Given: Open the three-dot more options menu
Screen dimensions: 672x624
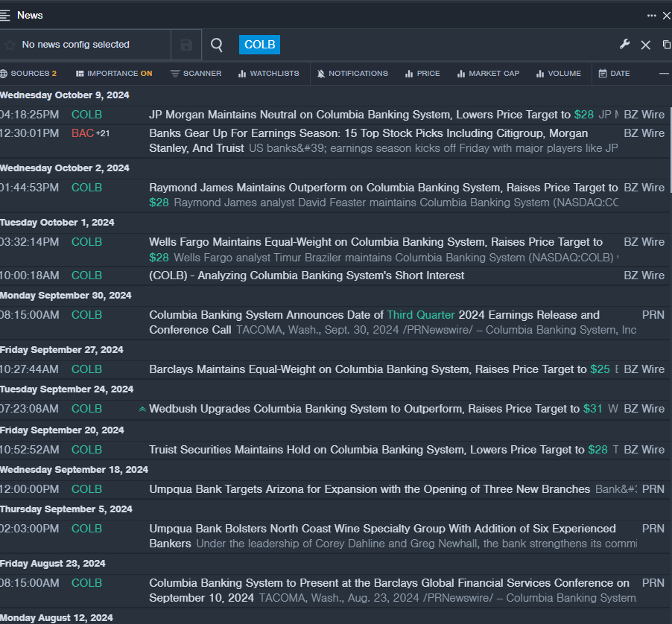Looking at the screenshot, I should 652,15.
